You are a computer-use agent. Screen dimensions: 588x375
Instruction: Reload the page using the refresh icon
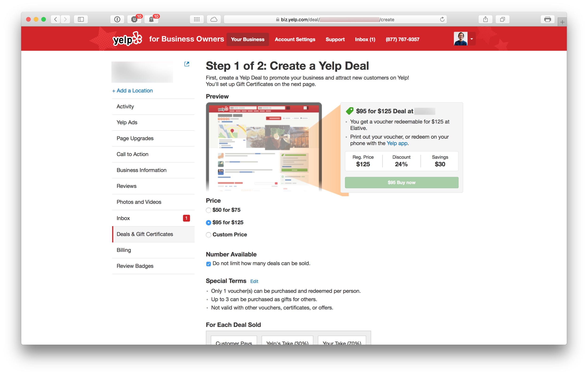pos(442,19)
